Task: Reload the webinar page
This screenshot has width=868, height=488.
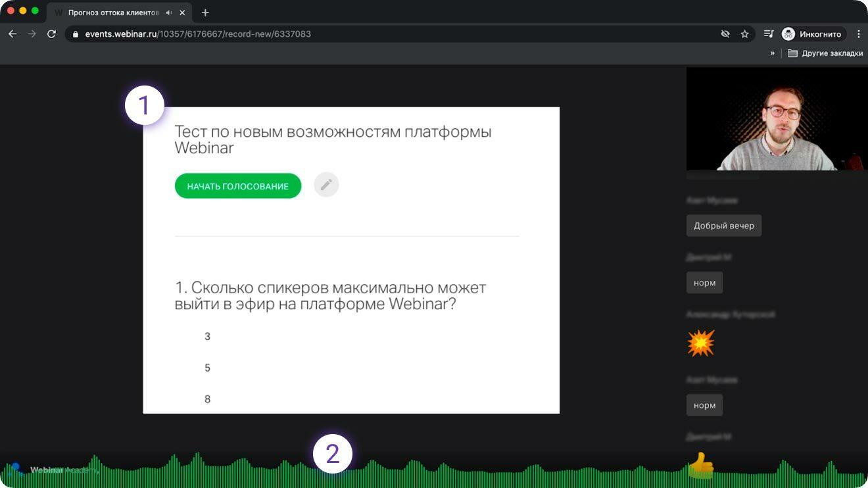Action: pyautogui.click(x=51, y=34)
